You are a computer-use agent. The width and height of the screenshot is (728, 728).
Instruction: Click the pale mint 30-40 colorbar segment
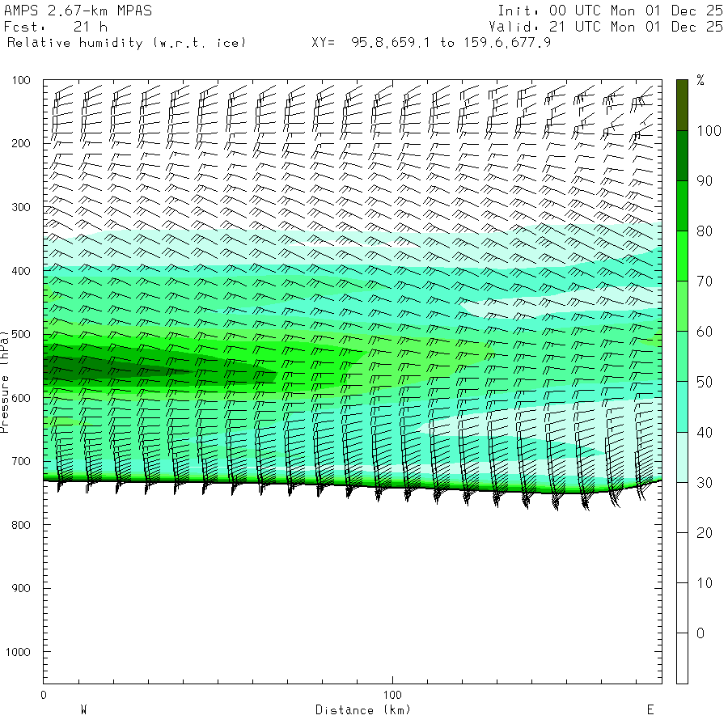pos(682,457)
